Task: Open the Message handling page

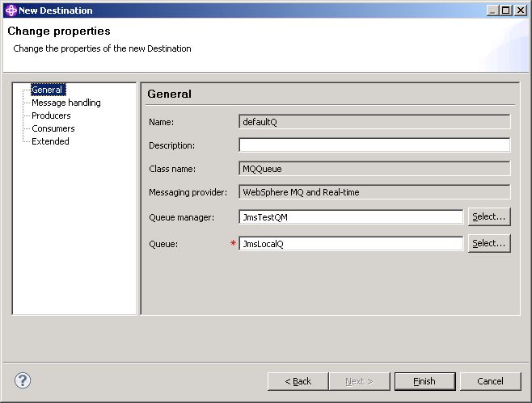Action: [66, 103]
